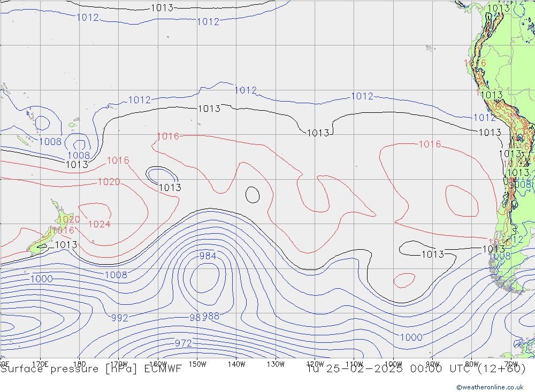Image resolution: width=535 pixels, height=392 pixels.
Task: Click the 992 isobar label
Action: [119, 318]
